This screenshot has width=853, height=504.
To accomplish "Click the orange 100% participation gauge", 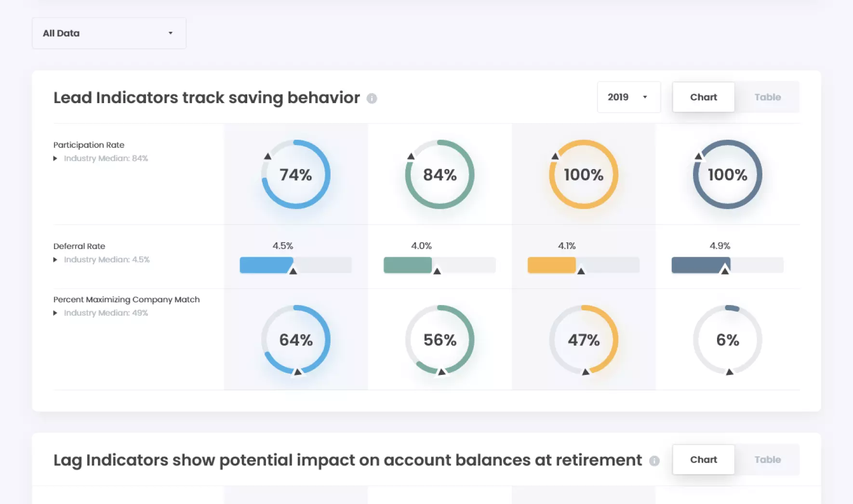I will pos(584,174).
